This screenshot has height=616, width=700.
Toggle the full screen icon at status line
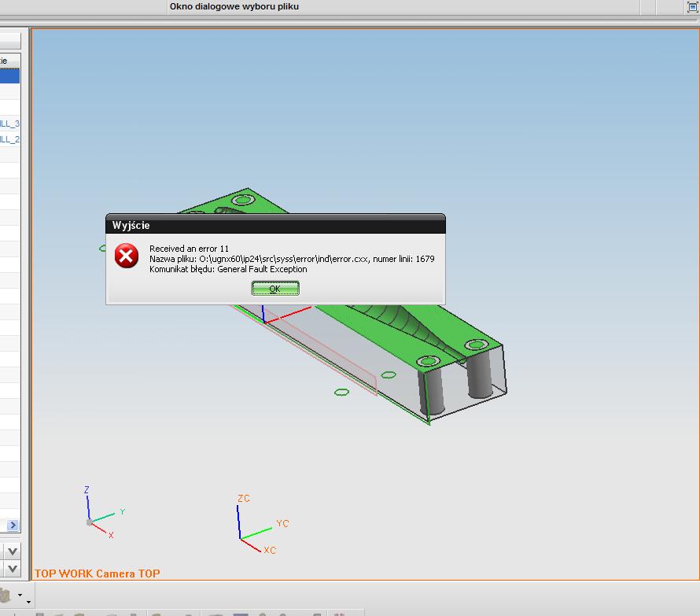click(692, 7)
